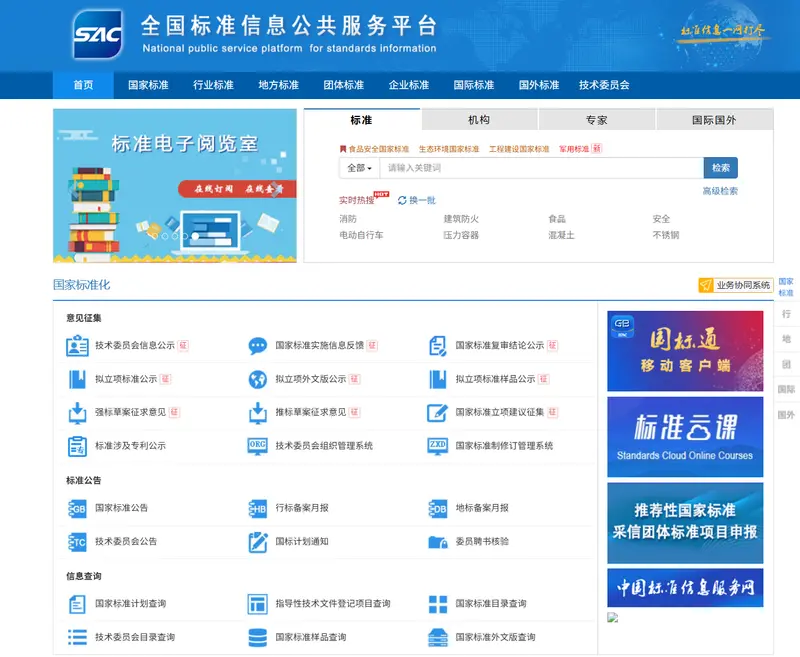This screenshot has width=800, height=657.
Task: Click the 国家标准实施信息反馈 chat bubble icon
Action: point(258,346)
